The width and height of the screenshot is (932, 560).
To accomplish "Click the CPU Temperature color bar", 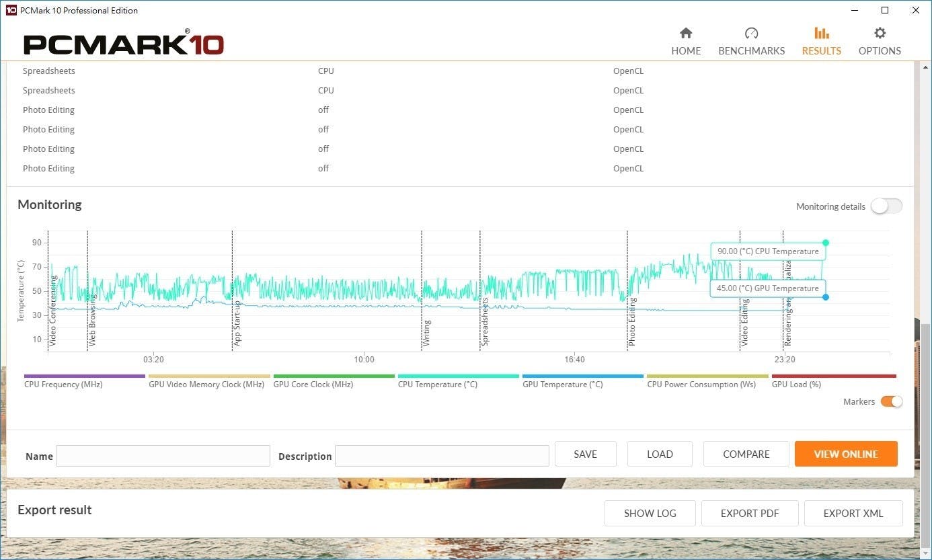I will tap(459, 376).
